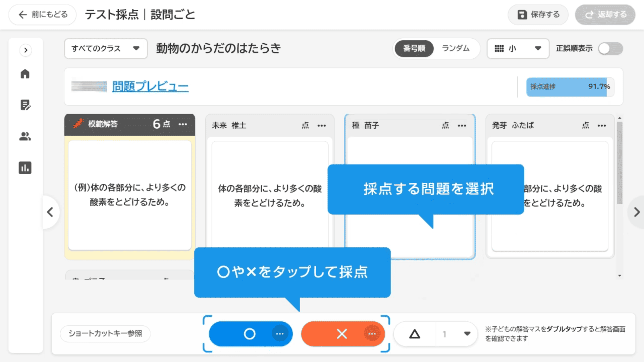
Task: Open the three-dots menu on 発芽 ふたば's card
Action: coord(602,126)
